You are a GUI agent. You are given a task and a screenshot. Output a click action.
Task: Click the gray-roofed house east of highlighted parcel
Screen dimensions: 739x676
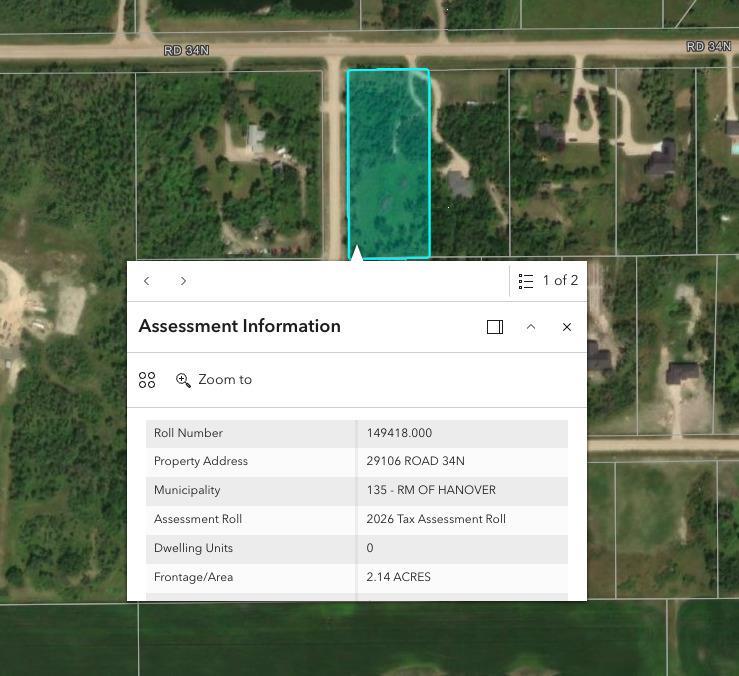(x=460, y=184)
